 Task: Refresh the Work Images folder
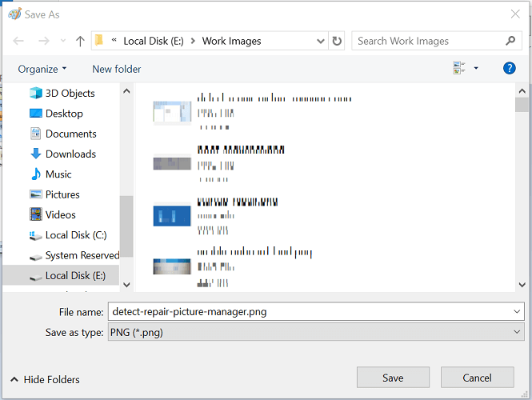(337, 41)
